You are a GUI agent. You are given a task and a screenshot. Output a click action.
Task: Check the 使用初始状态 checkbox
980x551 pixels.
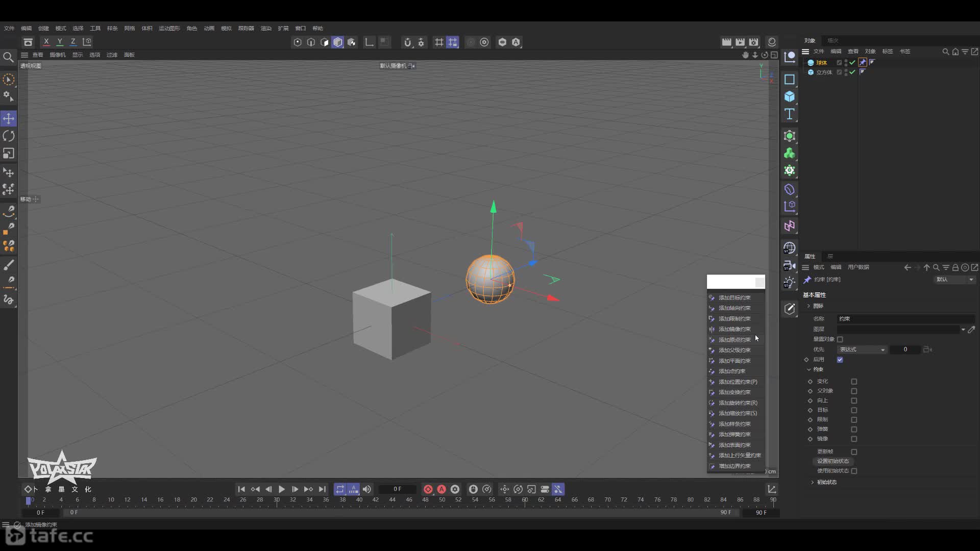click(x=854, y=471)
